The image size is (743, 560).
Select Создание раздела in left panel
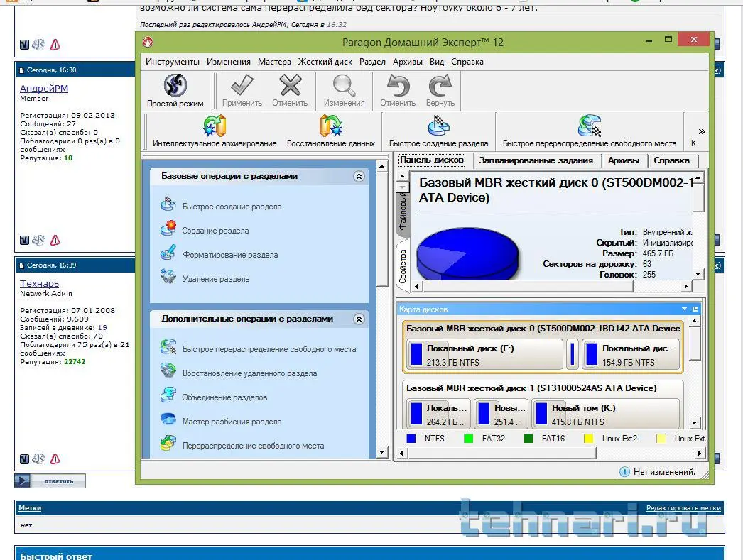click(x=215, y=231)
